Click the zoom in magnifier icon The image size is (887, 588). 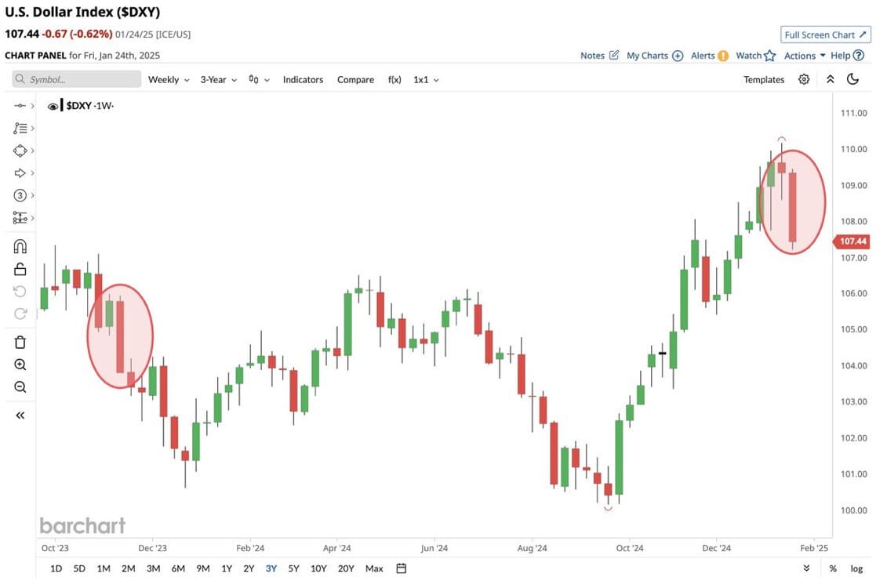pos(20,365)
